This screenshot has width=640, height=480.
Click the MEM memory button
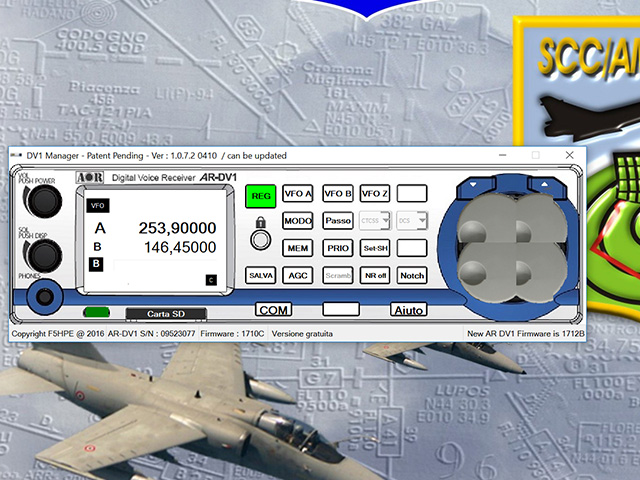tap(298, 248)
